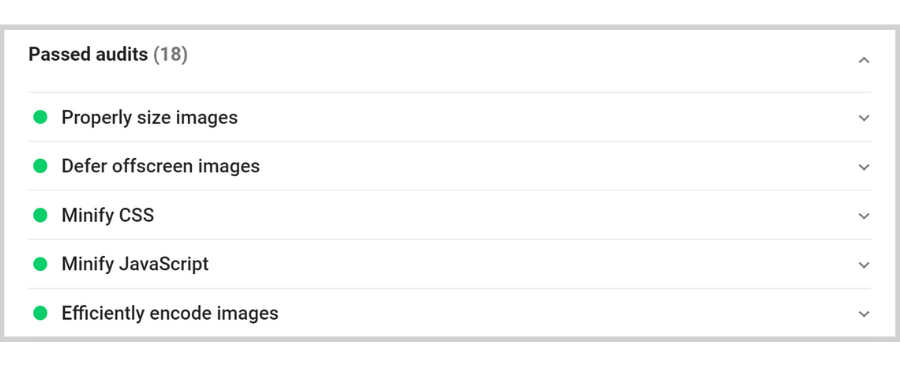This screenshot has width=900, height=378.
Task: Select the Properly size images audit title
Action: (150, 118)
